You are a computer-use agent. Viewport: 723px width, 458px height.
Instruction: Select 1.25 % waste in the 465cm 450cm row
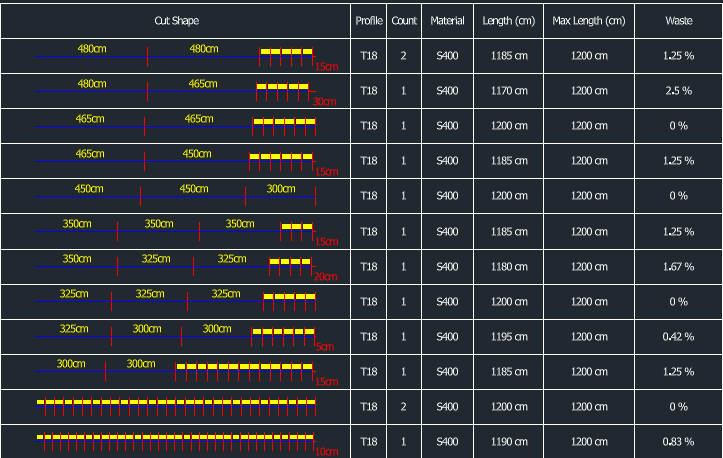pyautogui.click(x=679, y=161)
